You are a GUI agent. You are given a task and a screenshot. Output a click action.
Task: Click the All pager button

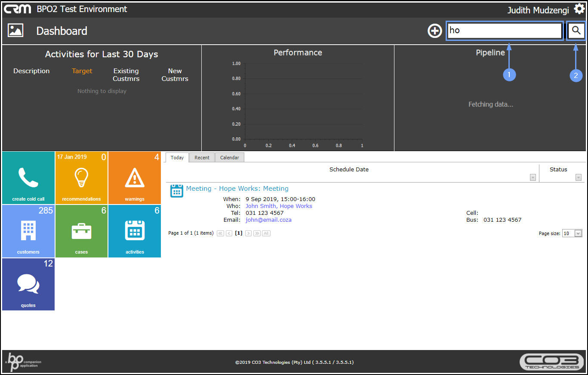tap(266, 233)
